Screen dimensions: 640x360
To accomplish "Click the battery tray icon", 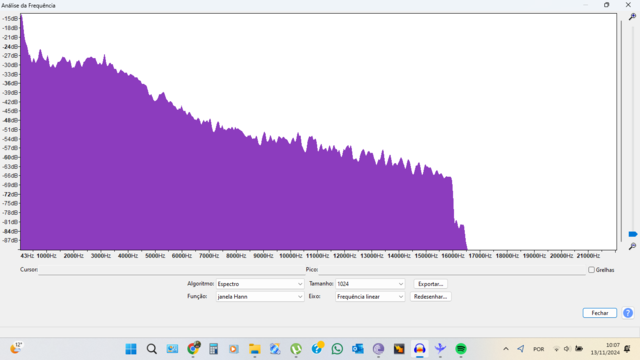I will coord(579,349).
